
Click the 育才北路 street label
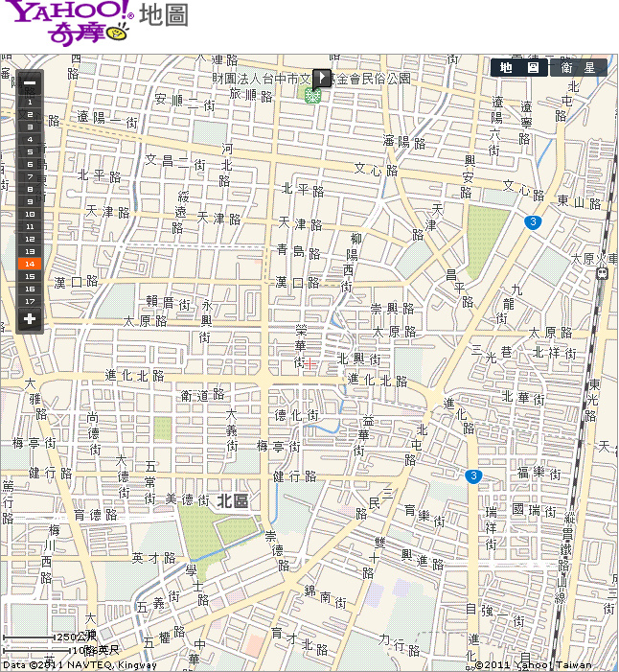300,640
